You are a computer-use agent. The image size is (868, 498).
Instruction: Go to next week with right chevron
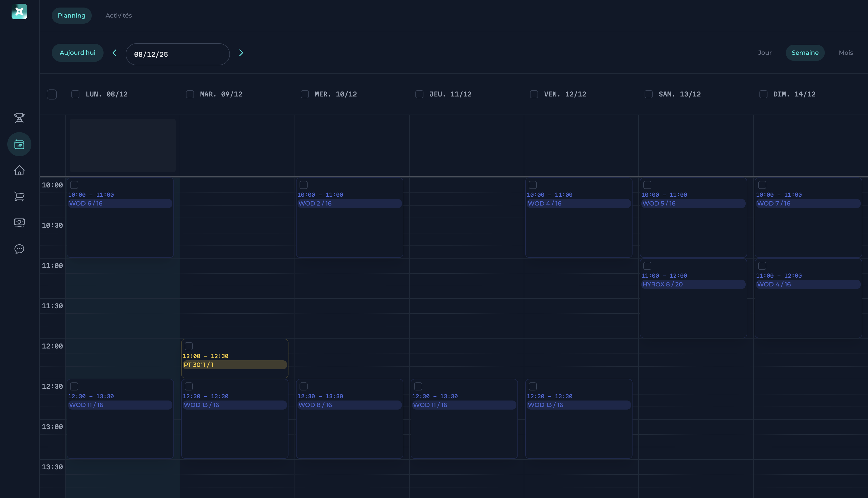click(x=242, y=53)
